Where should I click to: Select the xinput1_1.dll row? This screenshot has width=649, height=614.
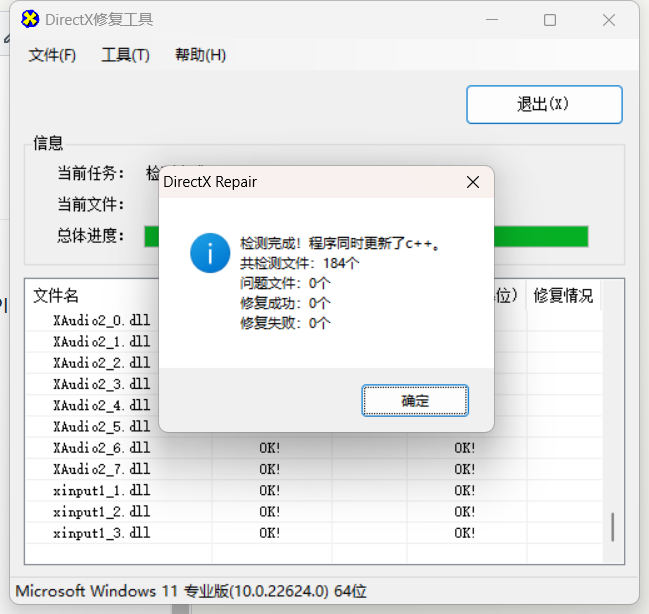pyautogui.click(x=314, y=490)
